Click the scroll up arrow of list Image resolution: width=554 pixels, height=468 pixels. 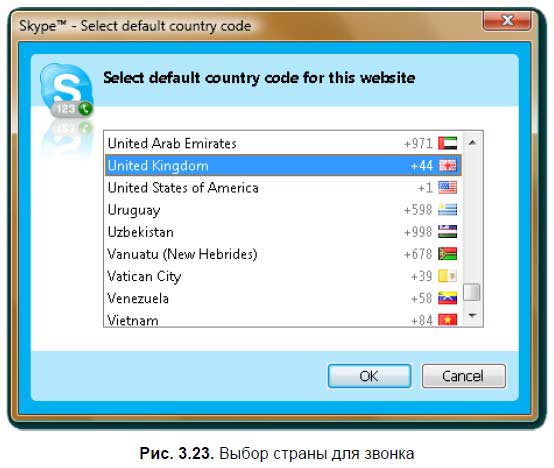(x=472, y=142)
